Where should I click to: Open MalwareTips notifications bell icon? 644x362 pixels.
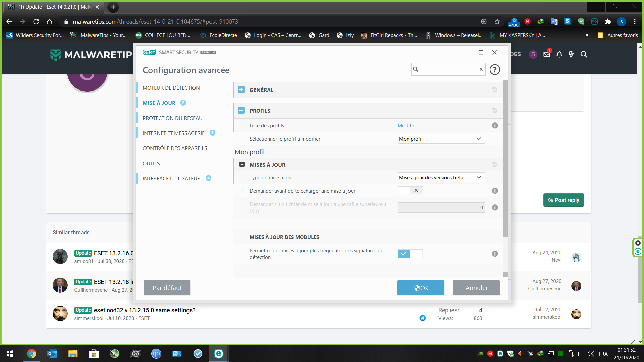(559, 54)
